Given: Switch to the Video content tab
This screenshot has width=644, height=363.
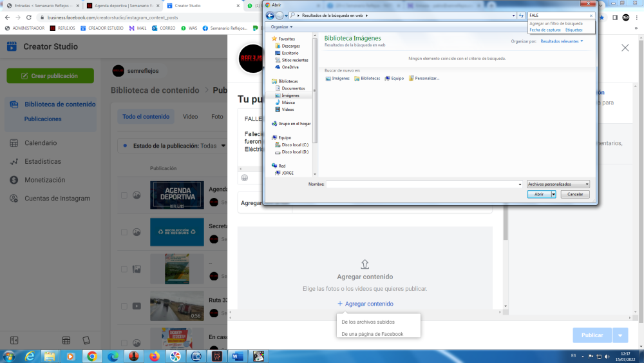Looking at the screenshot, I should coord(190,117).
